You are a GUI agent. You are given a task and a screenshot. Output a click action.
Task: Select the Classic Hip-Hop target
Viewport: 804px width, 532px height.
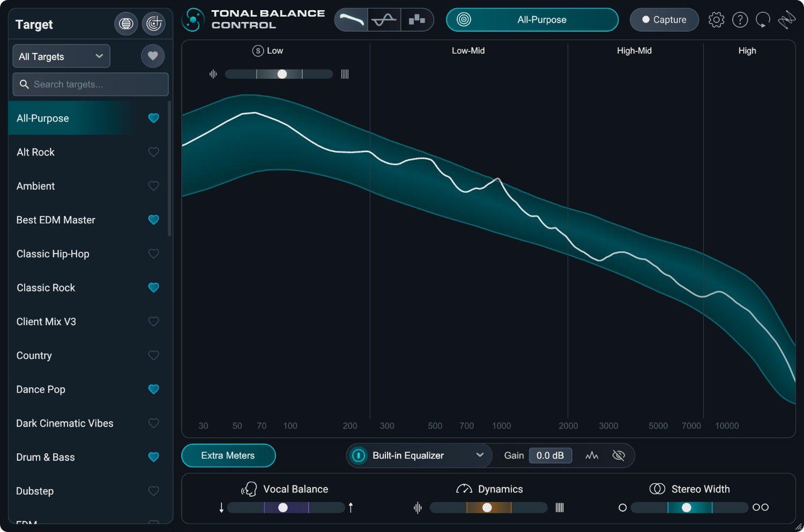53,253
